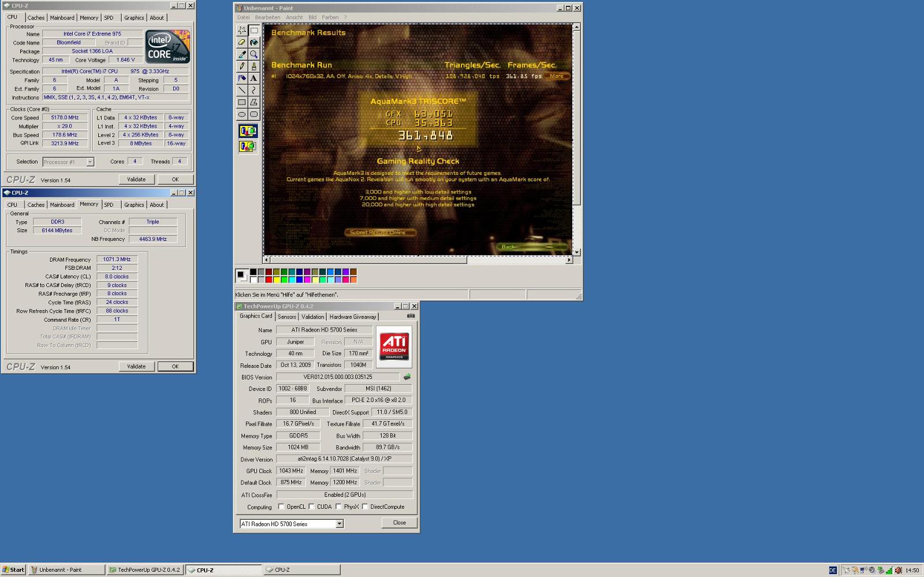This screenshot has width=924, height=577.
Task: Open the Farben menu in Paint
Action: pos(330,17)
